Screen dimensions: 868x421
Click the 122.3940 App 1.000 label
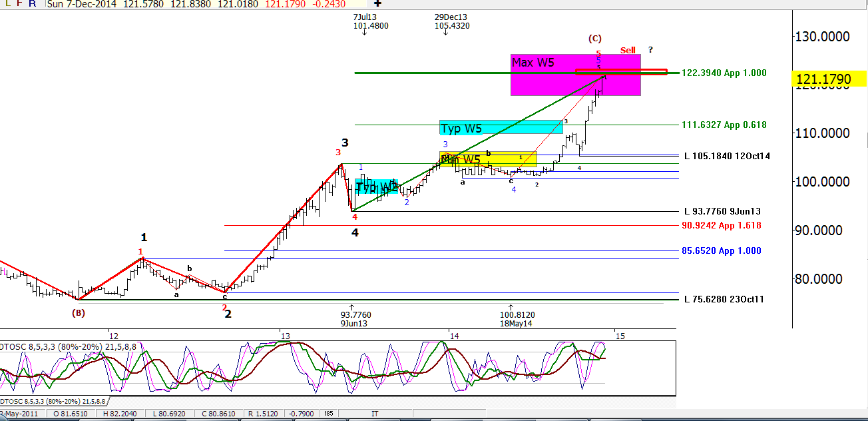[724, 73]
